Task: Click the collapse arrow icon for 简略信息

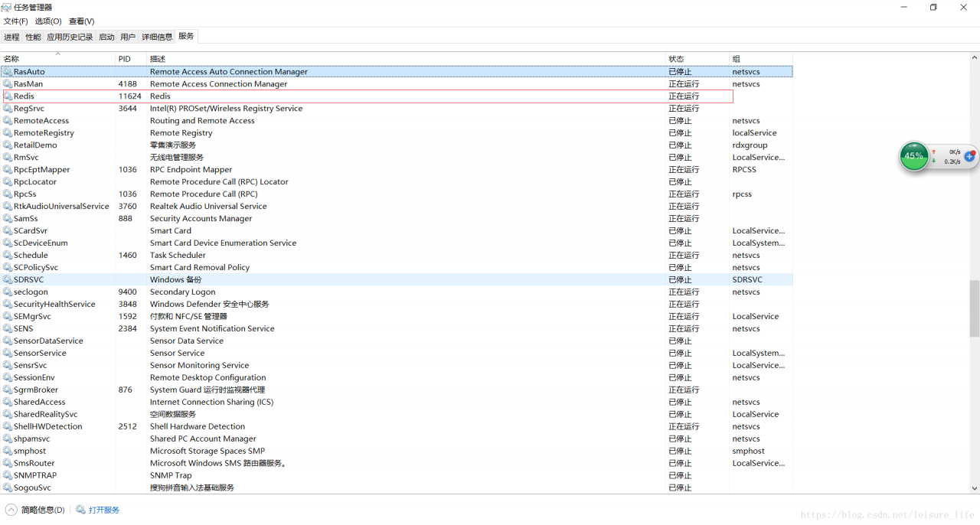Action: (x=11, y=510)
